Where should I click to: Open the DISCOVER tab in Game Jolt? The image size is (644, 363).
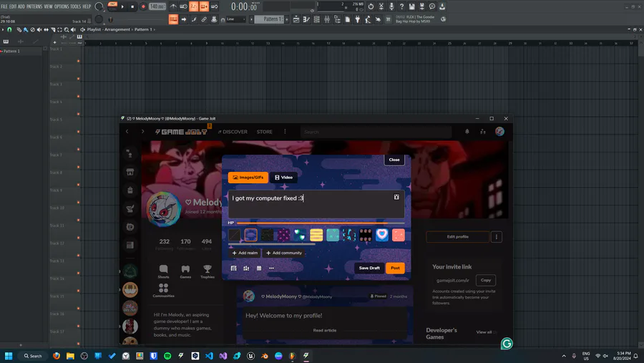click(x=233, y=132)
